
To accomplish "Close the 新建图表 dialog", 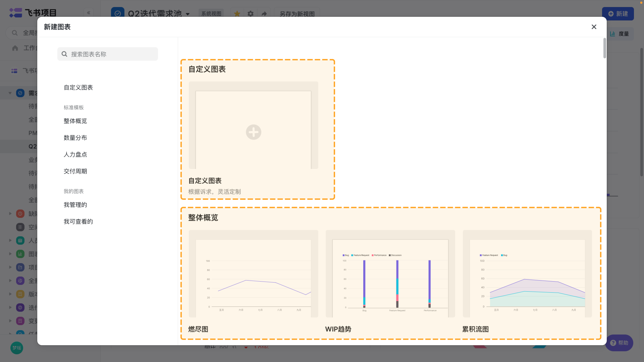I will point(594,27).
